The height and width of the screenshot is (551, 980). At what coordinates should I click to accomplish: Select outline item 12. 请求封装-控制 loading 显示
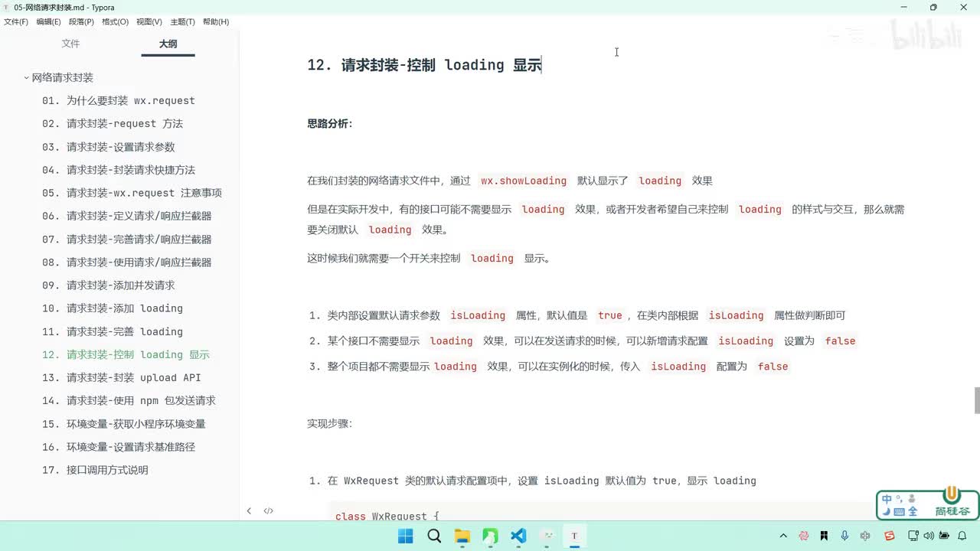(126, 354)
